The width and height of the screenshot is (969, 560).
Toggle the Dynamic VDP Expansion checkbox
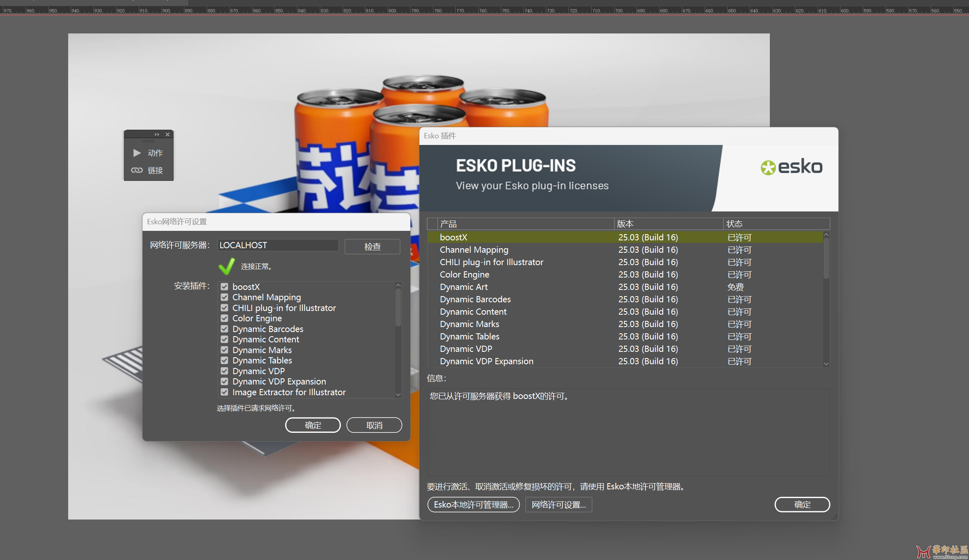click(224, 382)
